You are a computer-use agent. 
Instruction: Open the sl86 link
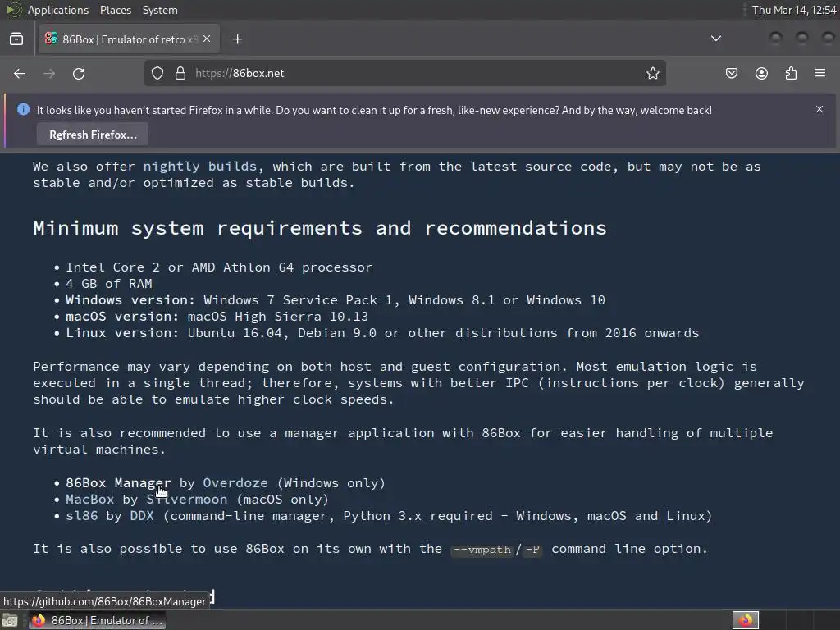(x=82, y=516)
